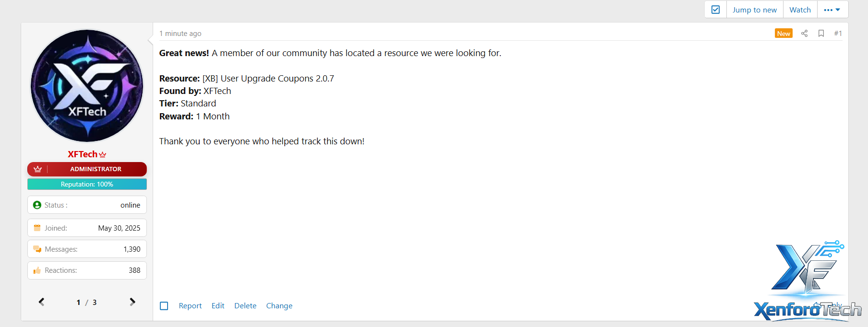The width and height of the screenshot is (868, 327).
Task: Click the Jump to new button
Action: [754, 10]
